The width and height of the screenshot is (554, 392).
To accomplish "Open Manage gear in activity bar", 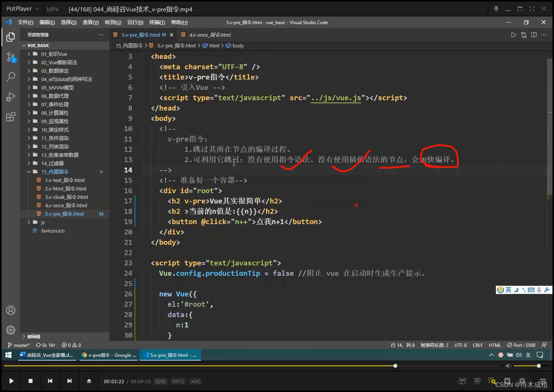I will pyautogui.click(x=11, y=330).
